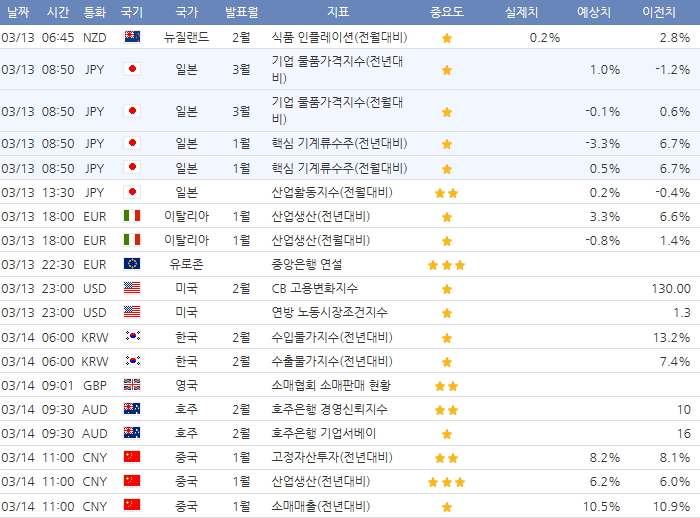Click two-star rating for 산업활동지수(전월대비)
This screenshot has width=700, height=518.
(x=446, y=193)
